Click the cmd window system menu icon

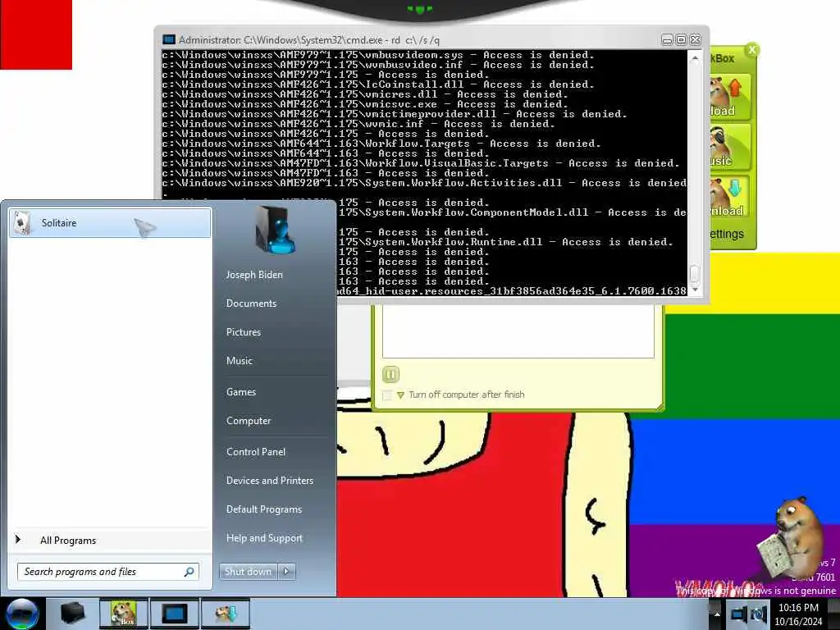click(169, 39)
